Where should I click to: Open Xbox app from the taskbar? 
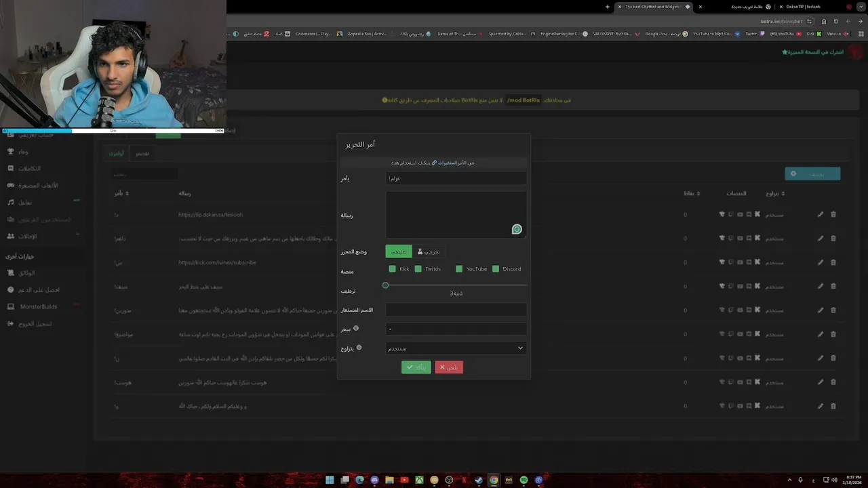coord(419,480)
